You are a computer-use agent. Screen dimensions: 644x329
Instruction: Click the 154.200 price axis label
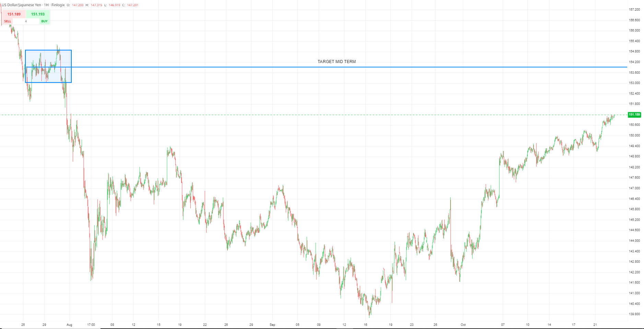point(634,62)
